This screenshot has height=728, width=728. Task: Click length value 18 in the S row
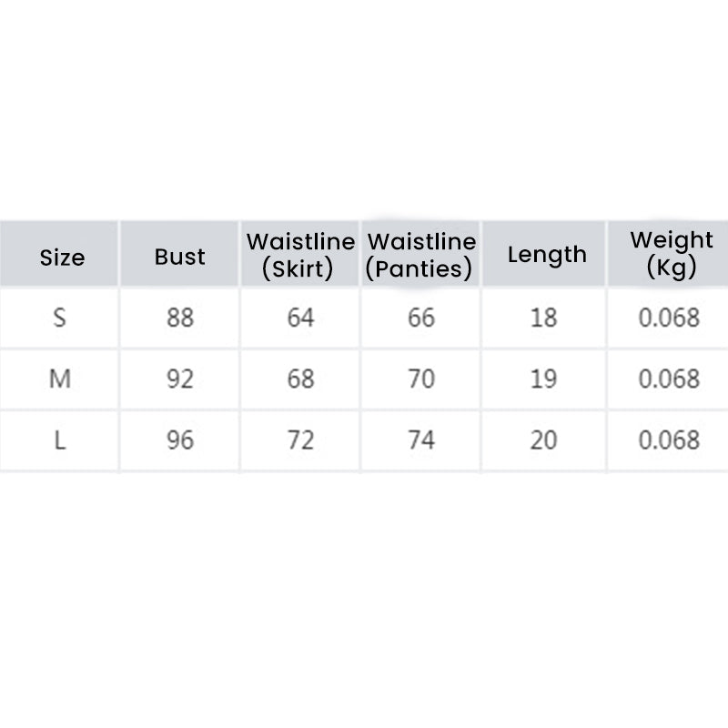(544, 318)
